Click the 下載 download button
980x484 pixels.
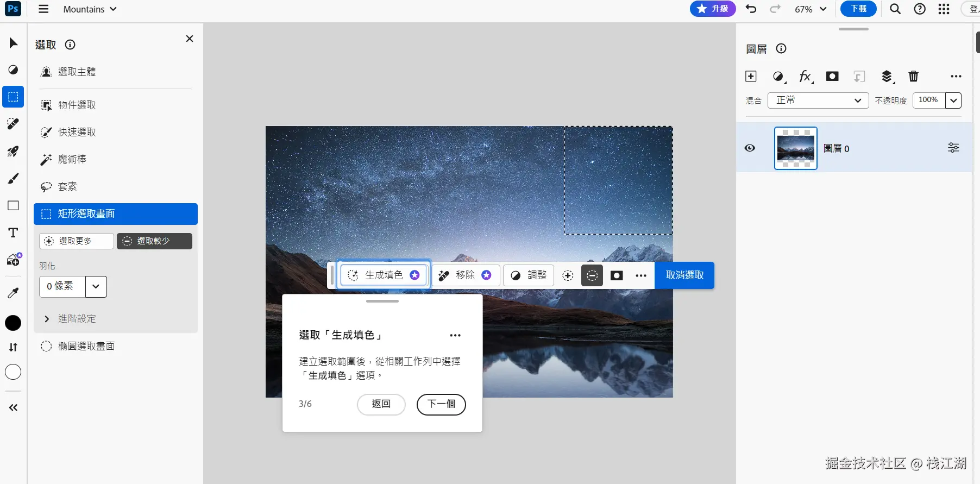tap(858, 9)
